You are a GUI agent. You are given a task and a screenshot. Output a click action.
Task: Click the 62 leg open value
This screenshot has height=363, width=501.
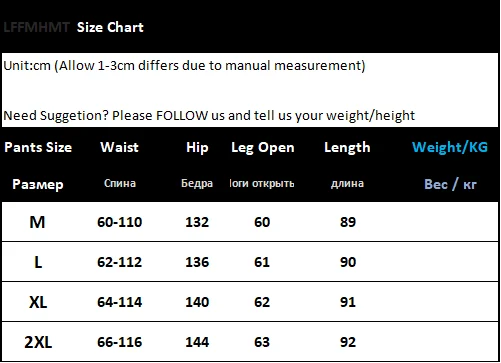262,302
